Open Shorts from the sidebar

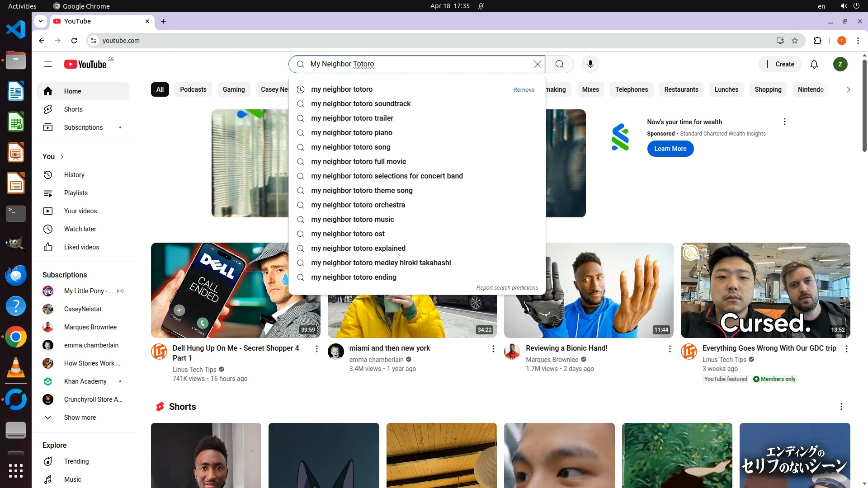click(x=73, y=109)
